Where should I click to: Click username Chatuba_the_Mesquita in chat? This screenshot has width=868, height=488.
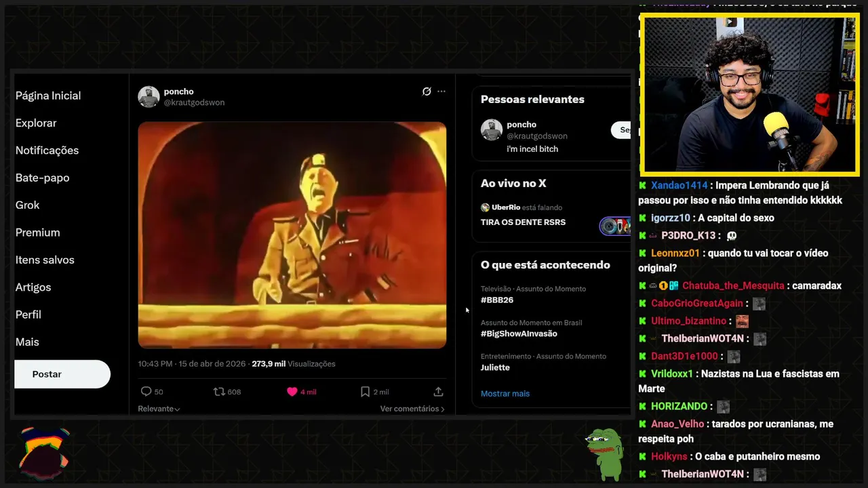coord(733,286)
